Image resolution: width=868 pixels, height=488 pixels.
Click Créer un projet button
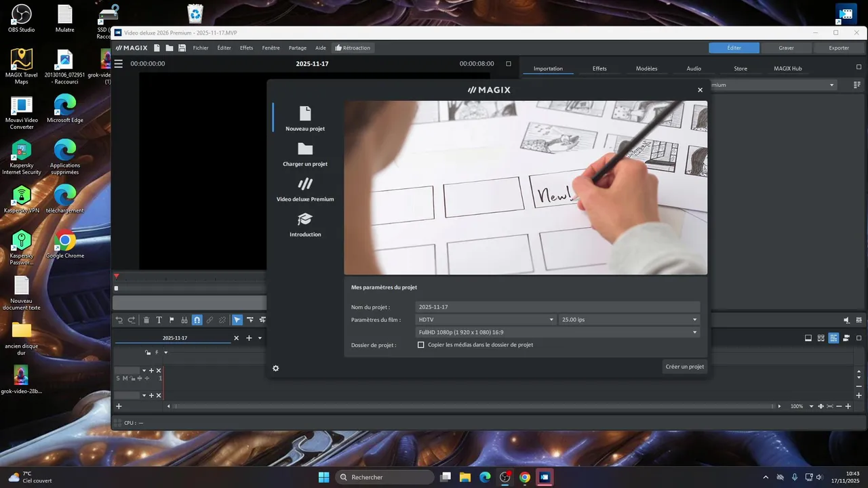click(x=684, y=367)
